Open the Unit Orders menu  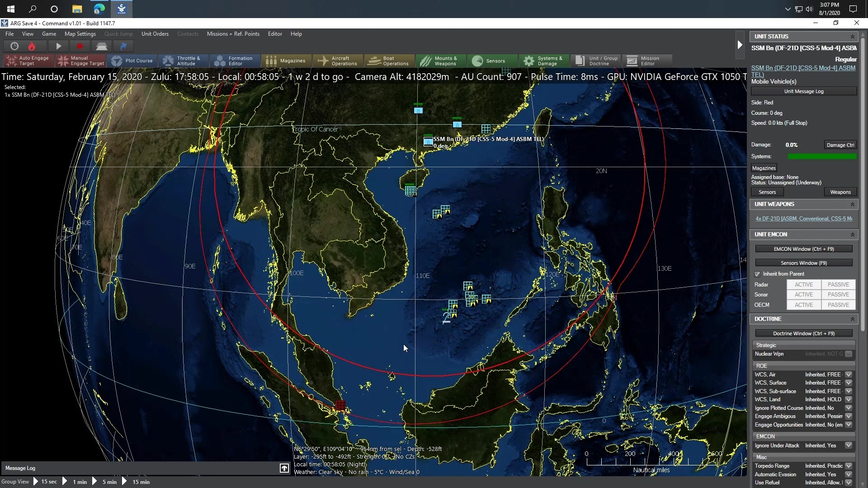[x=155, y=34]
